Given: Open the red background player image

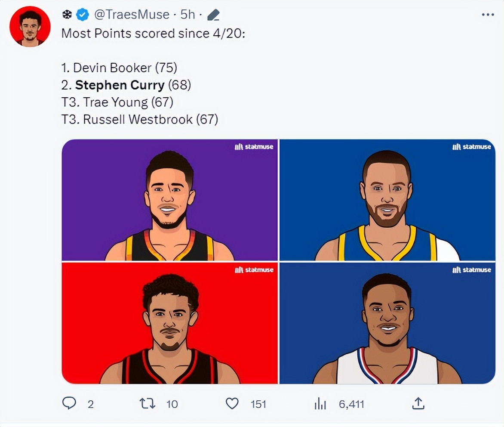Looking at the screenshot, I should tap(170, 323).
